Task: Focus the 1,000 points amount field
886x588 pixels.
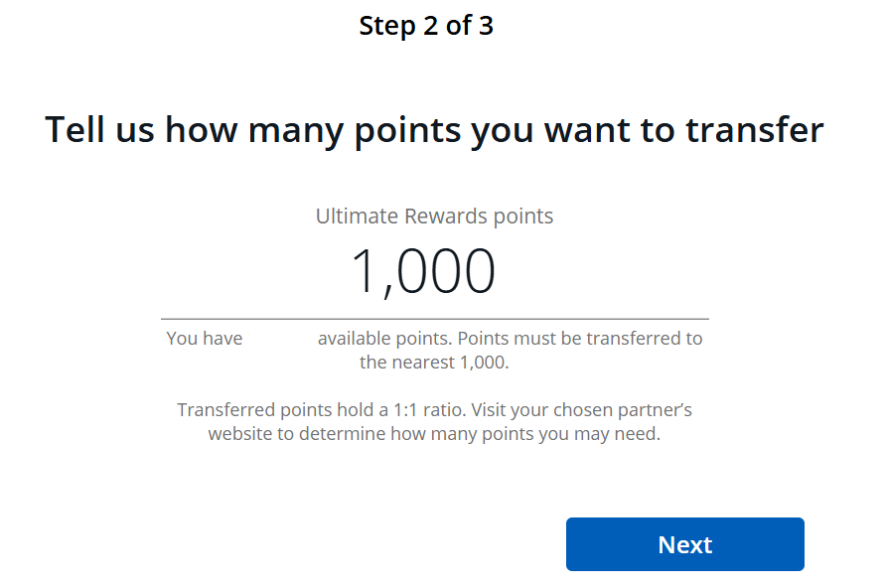Action: 423,272
